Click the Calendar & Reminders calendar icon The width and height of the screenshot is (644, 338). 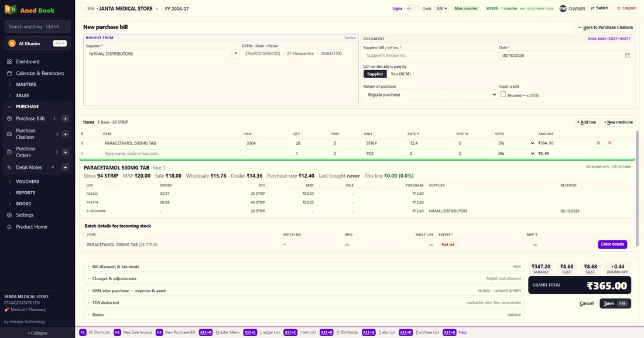(x=9, y=74)
